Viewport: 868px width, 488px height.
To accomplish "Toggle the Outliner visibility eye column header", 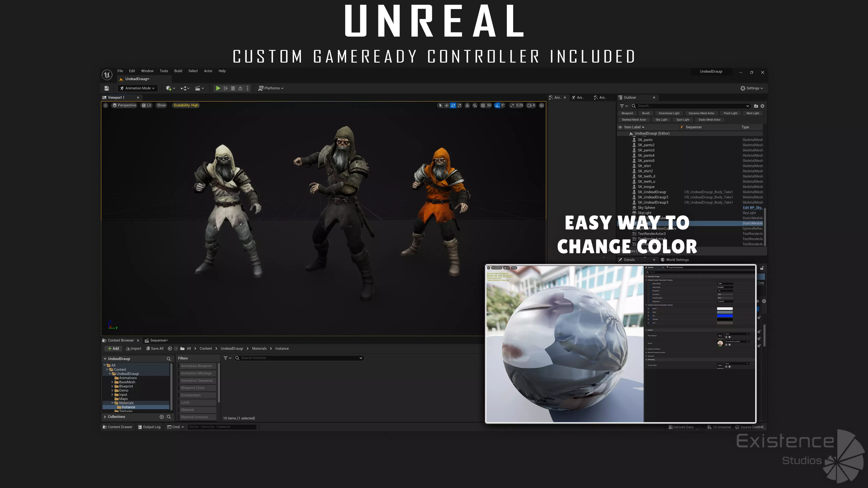I will click(x=620, y=127).
